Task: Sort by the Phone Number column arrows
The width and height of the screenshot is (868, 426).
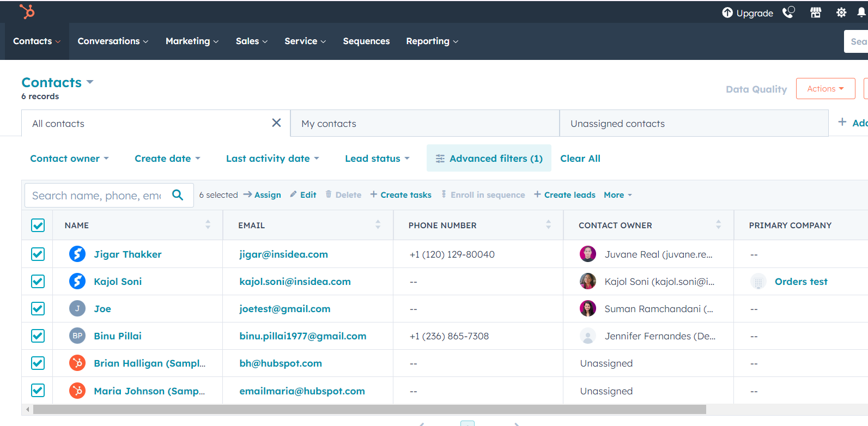Action: [x=548, y=224]
